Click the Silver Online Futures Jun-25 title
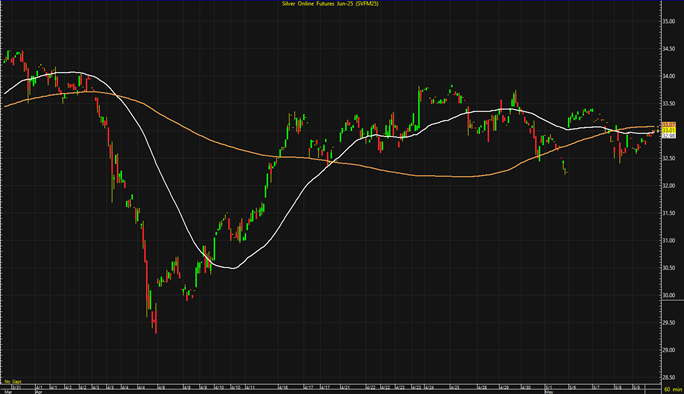 click(330, 4)
